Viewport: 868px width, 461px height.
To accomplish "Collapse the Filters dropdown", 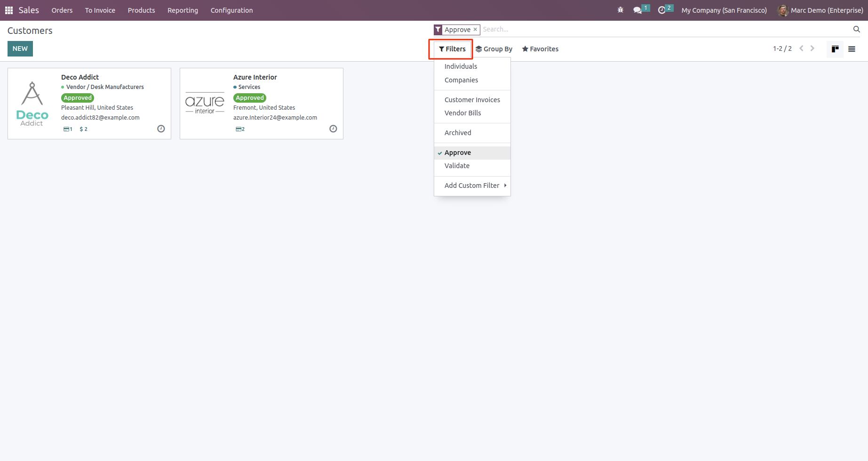I will point(452,49).
